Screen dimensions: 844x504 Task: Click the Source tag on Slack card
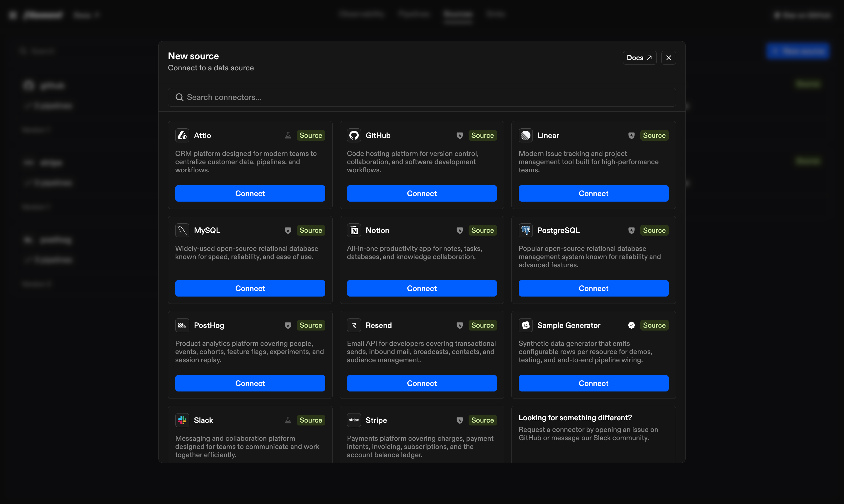pos(311,420)
